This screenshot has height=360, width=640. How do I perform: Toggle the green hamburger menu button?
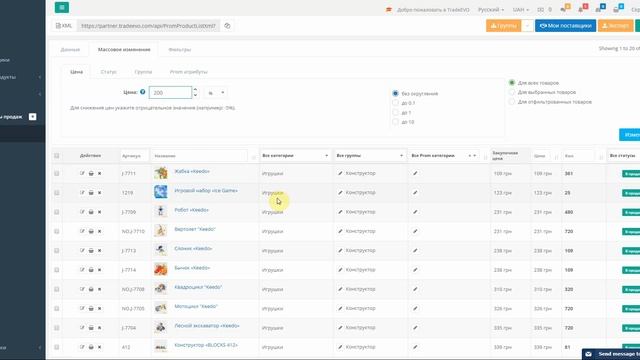click(62, 7)
